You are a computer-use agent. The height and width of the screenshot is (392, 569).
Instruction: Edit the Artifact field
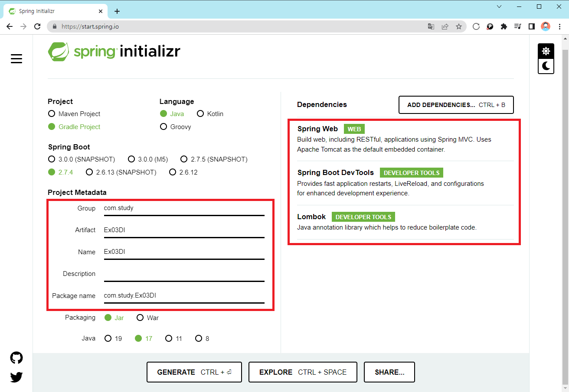click(184, 230)
